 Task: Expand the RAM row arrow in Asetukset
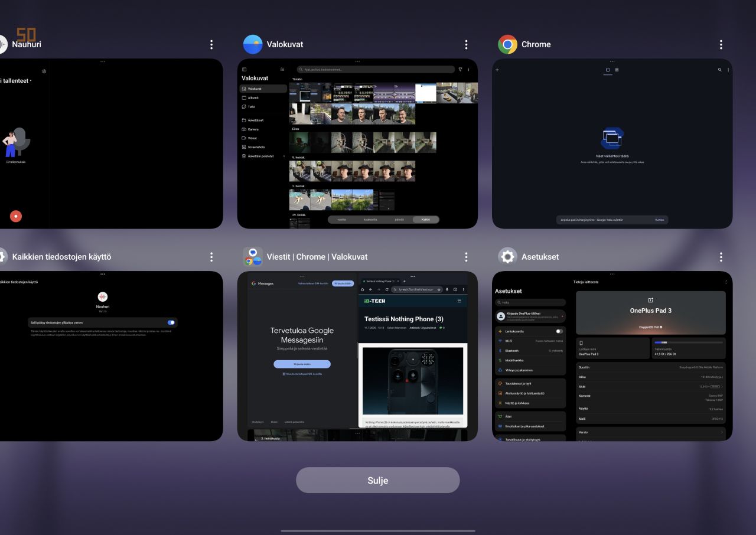coord(721,386)
